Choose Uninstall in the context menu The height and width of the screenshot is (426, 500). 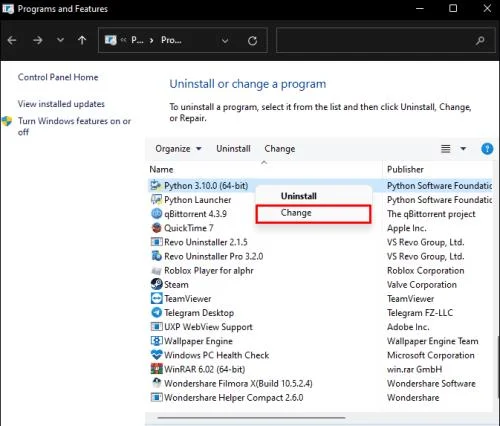pyautogui.click(x=299, y=196)
